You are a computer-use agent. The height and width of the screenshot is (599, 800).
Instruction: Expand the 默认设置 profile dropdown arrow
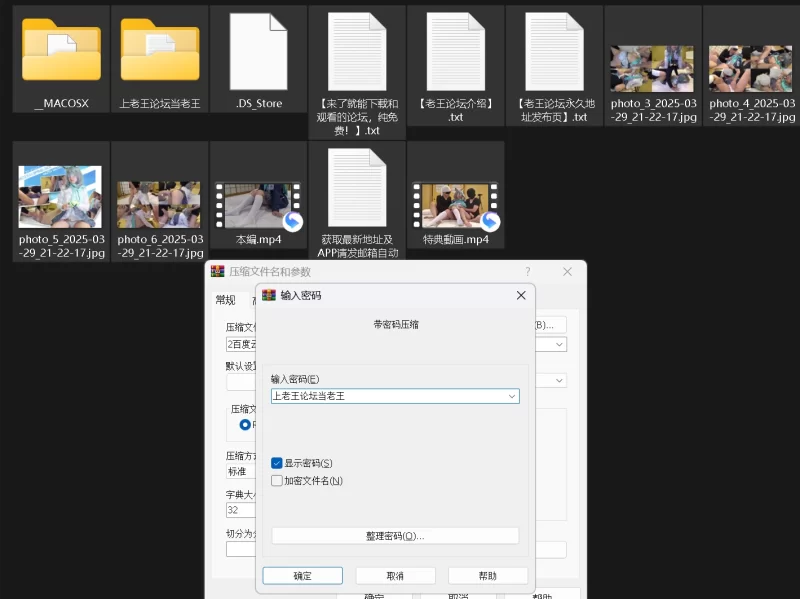tap(559, 380)
